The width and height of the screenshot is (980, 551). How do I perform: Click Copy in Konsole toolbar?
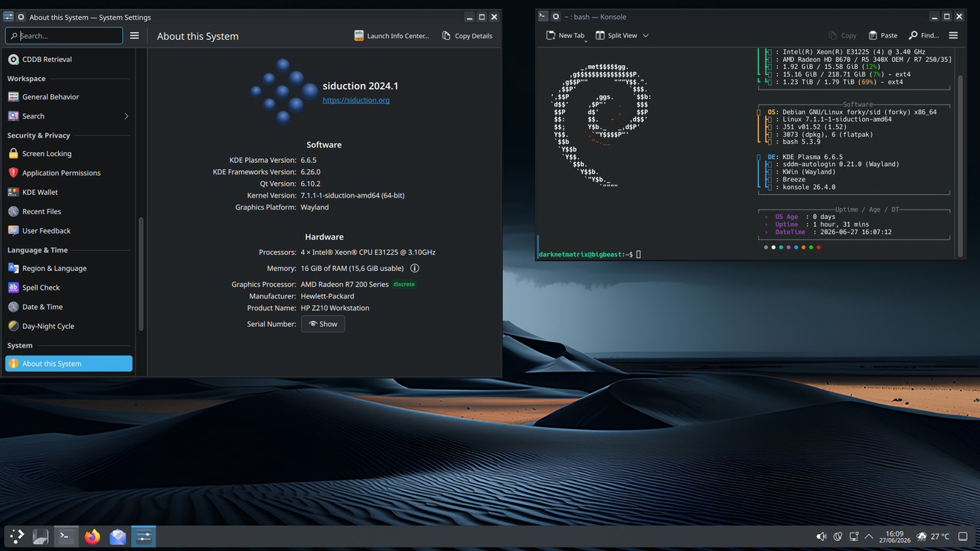tap(843, 35)
